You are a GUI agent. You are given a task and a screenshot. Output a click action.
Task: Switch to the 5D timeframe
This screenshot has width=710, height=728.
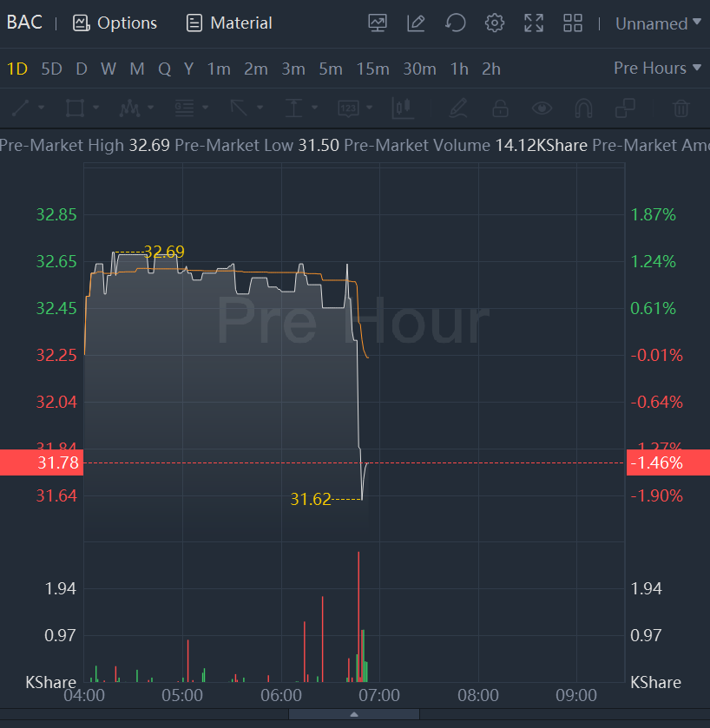[x=52, y=69]
